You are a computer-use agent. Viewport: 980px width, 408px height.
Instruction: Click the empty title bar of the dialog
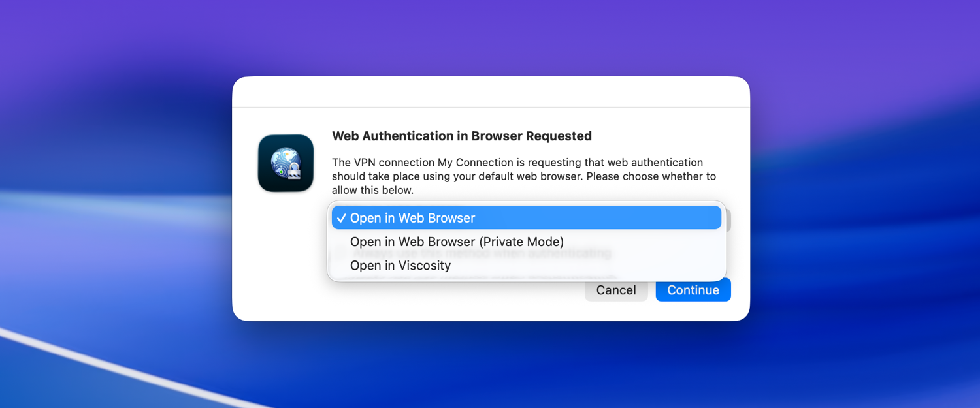pos(490,92)
